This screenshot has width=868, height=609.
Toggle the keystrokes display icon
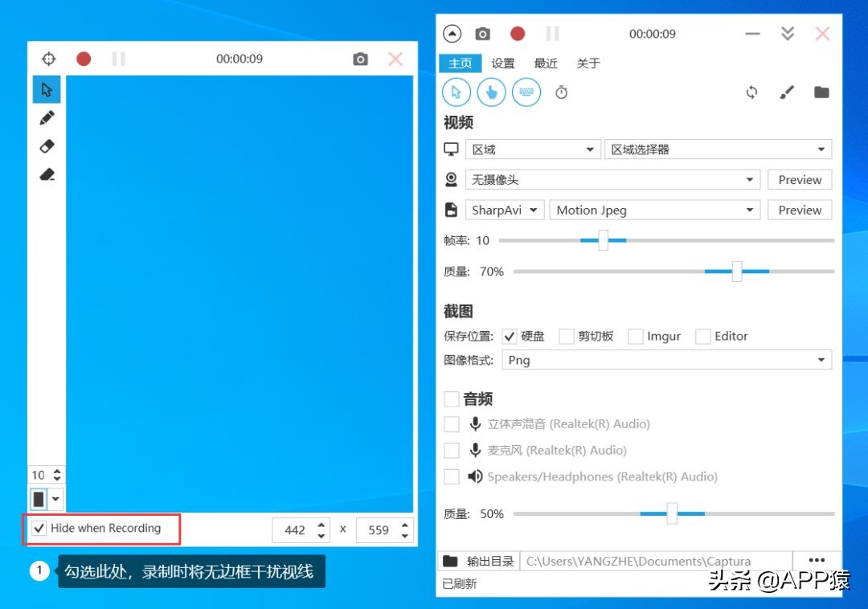tap(526, 92)
